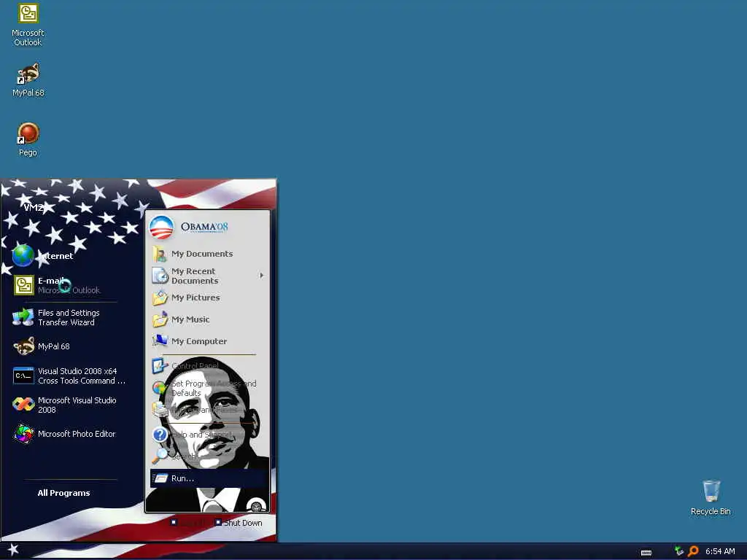Viewport: 747px width, 560px height.
Task: Open the Microsoft Outlook desktop shortcut
Action: coord(28,24)
